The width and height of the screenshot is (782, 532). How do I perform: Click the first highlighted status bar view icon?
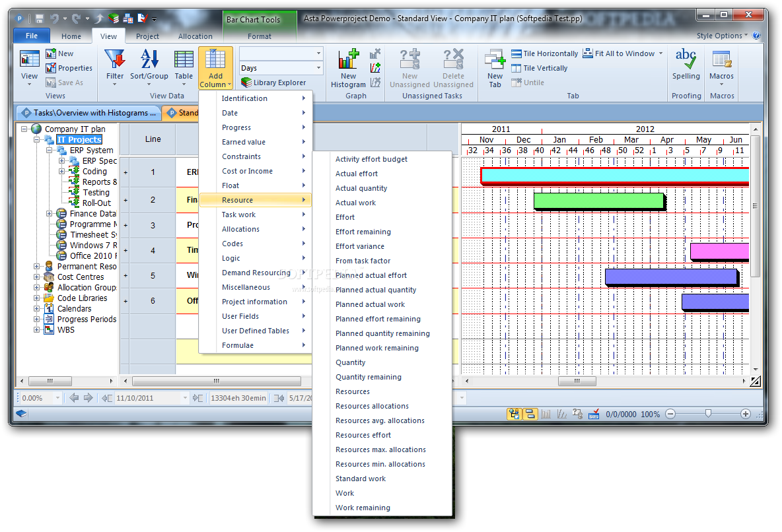(515, 414)
